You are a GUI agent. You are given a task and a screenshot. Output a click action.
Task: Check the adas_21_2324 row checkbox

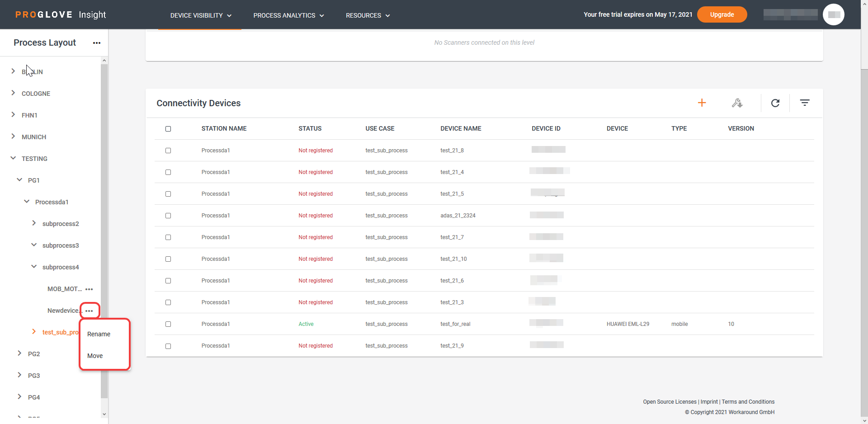[x=168, y=216]
